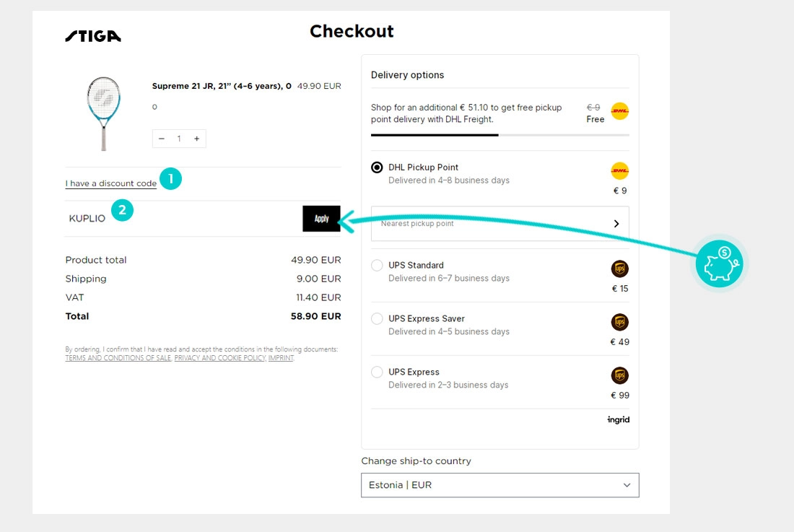
Task: Pick the UPS Express radio button
Action: (377, 372)
